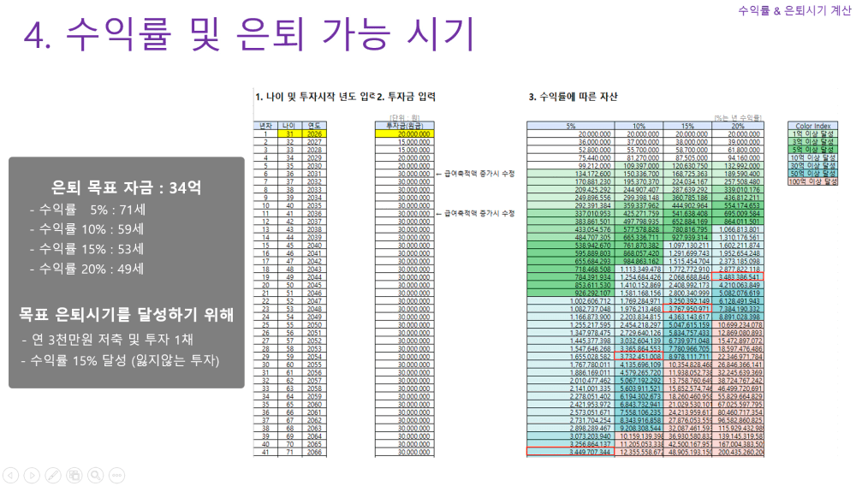This screenshot has height=486, width=868.
Task: Click legend entry '30억 이상 달성'
Action: tap(812, 165)
